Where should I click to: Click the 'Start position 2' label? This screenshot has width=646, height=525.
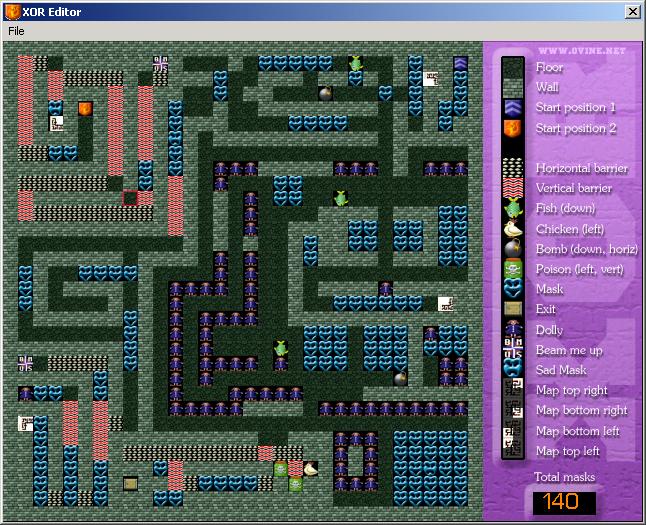(576, 128)
